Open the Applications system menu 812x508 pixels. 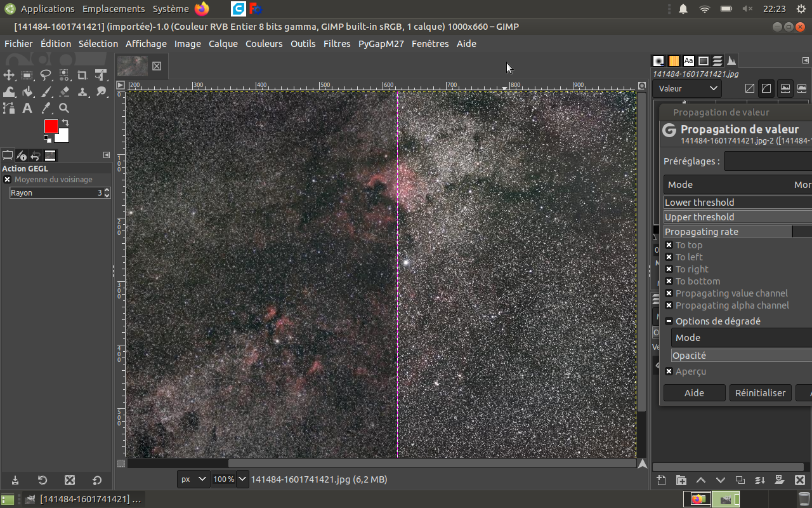[x=48, y=9]
